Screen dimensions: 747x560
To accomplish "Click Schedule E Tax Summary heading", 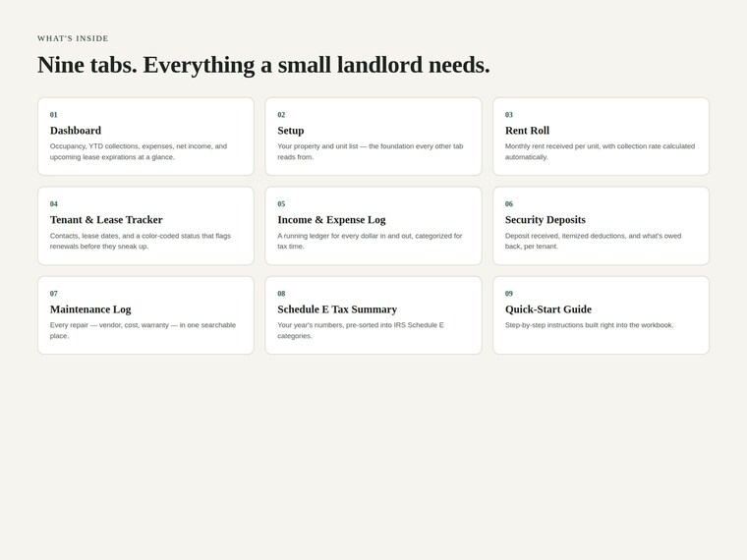I will [x=337, y=309].
